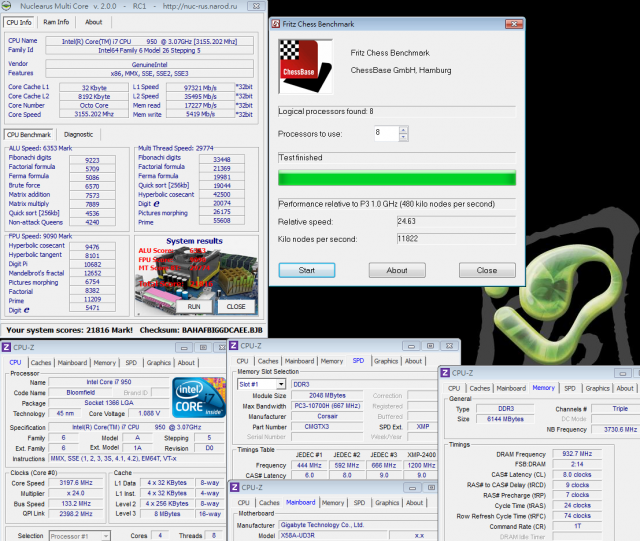Decrease the Processors to use value
The image size is (640, 541).
(403, 137)
